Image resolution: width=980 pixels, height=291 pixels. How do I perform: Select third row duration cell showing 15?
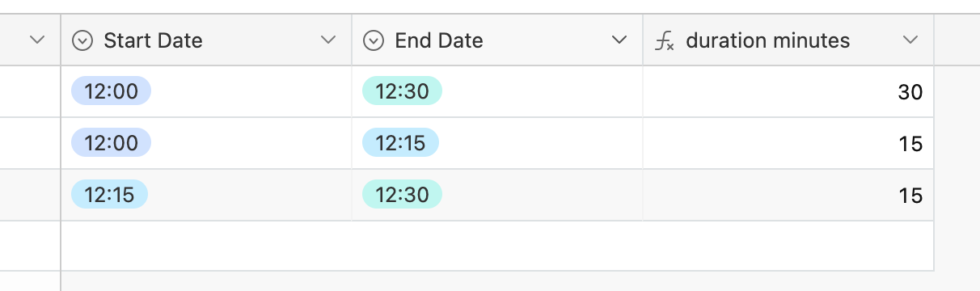pyautogui.click(x=788, y=196)
